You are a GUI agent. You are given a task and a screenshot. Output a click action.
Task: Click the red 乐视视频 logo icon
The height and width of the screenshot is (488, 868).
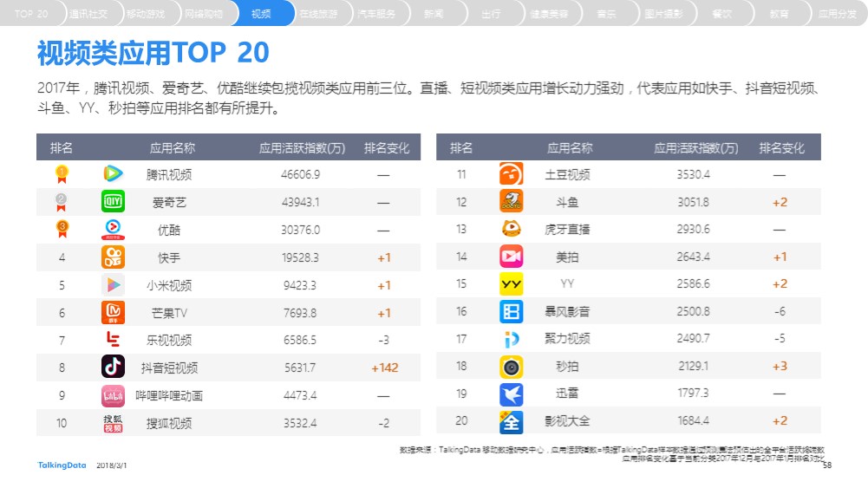tap(113, 339)
